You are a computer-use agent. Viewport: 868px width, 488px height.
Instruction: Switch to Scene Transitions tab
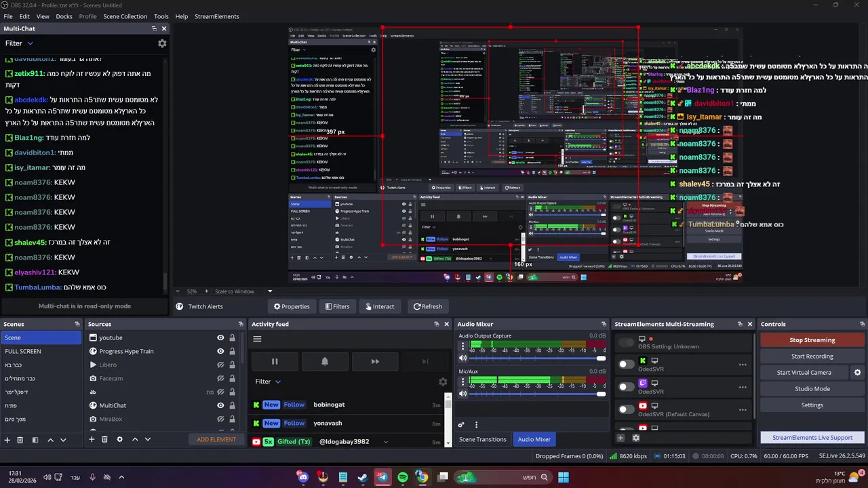[483, 439]
